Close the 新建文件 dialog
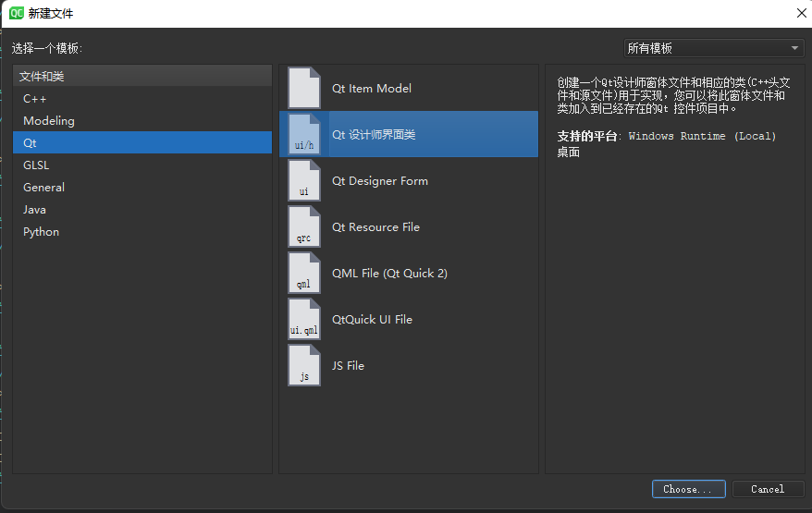812x513 pixels. tap(801, 13)
